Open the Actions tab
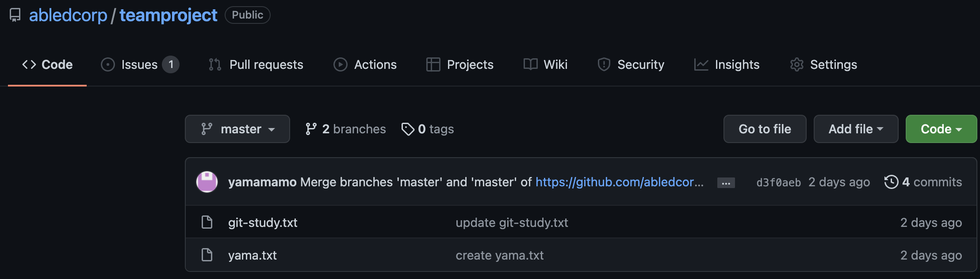This screenshot has height=279, width=980. 365,64
